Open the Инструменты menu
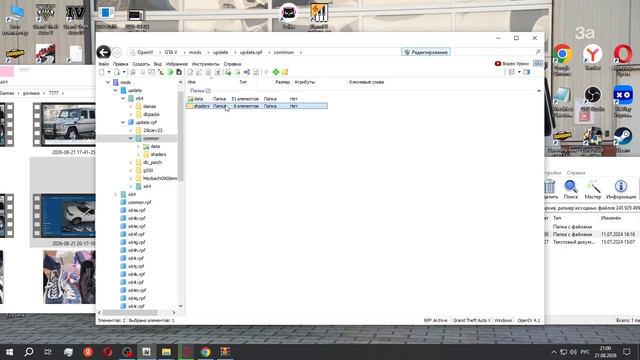 click(205, 64)
